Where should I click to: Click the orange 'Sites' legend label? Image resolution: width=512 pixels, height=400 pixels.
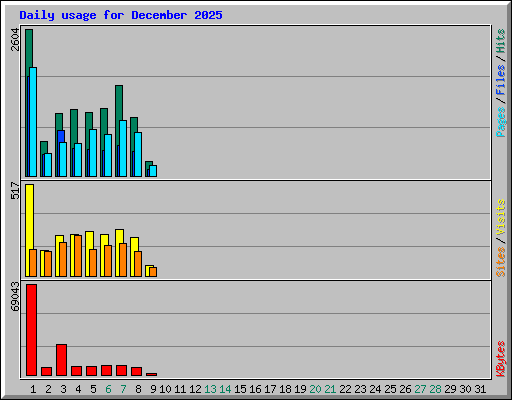point(500,262)
